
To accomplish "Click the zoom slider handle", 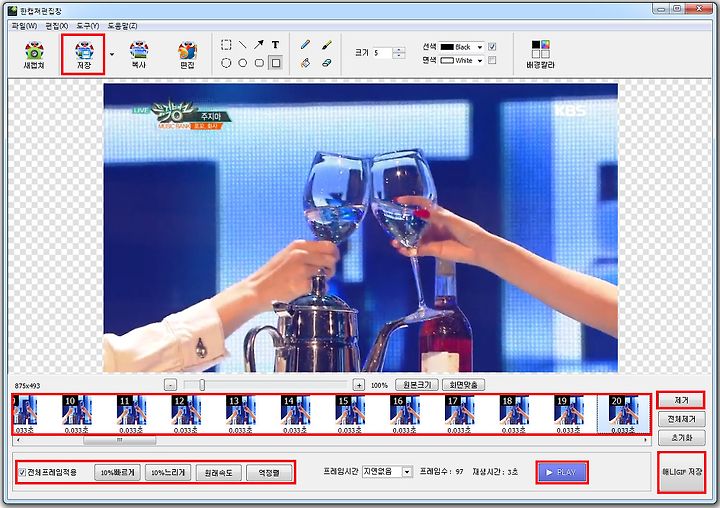I will coord(202,385).
